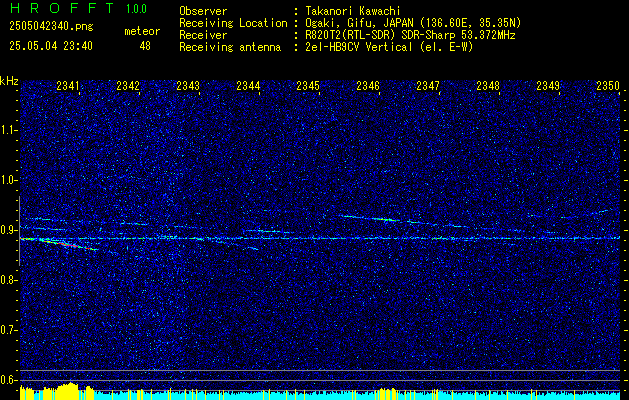
Task: Click the 0.9 kHz frequency label
Action: tap(8, 230)
